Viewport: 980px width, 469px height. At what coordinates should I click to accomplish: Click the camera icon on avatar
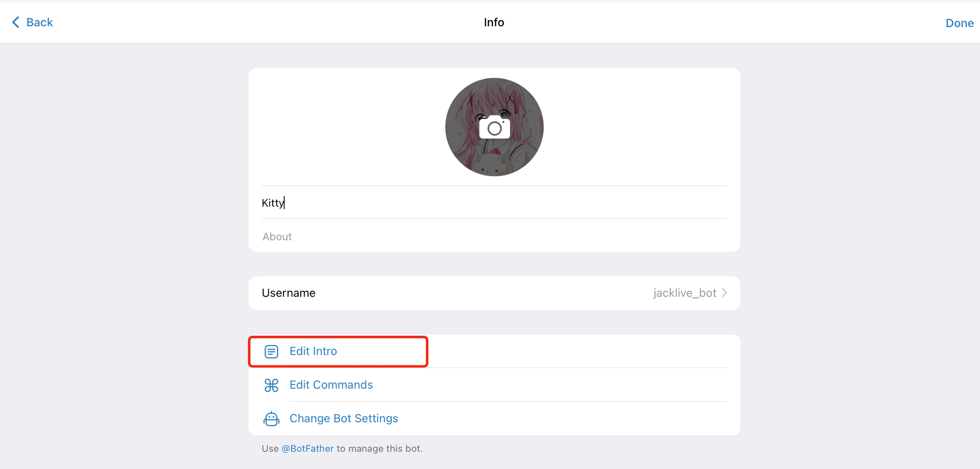494,127
